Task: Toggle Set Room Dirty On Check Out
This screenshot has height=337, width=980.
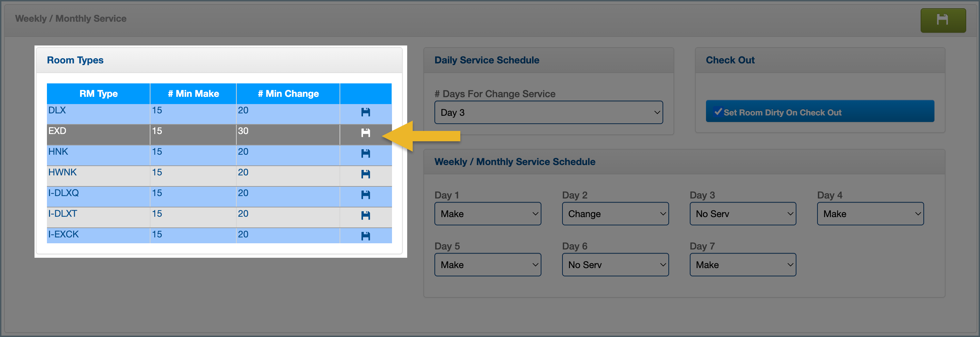Action: pyautogui.click(x=820, y=112)
